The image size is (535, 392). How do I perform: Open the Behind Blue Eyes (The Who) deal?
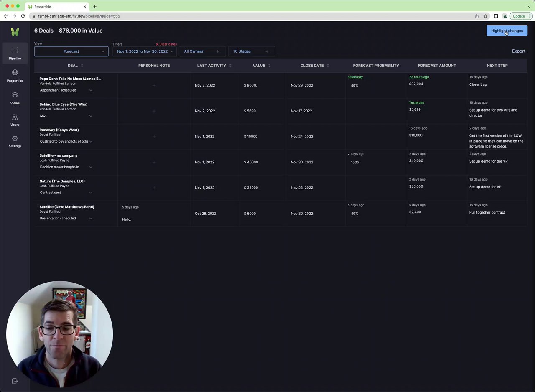pos(64,104)
